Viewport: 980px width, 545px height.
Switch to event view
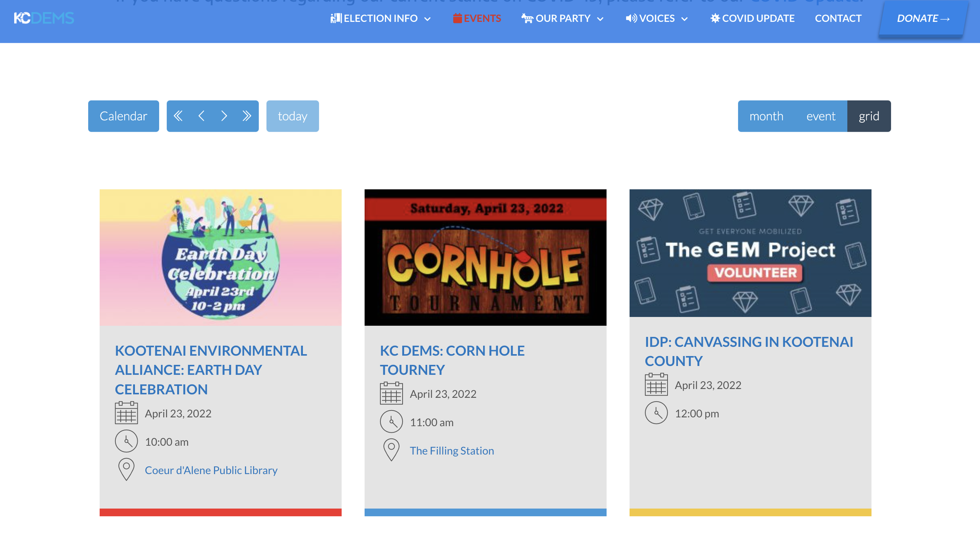[x=821, y=116]
